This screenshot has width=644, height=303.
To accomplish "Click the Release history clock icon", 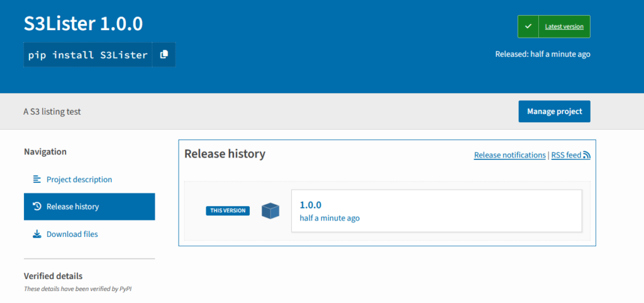I will pyautogui.click(x=37, y=207).
